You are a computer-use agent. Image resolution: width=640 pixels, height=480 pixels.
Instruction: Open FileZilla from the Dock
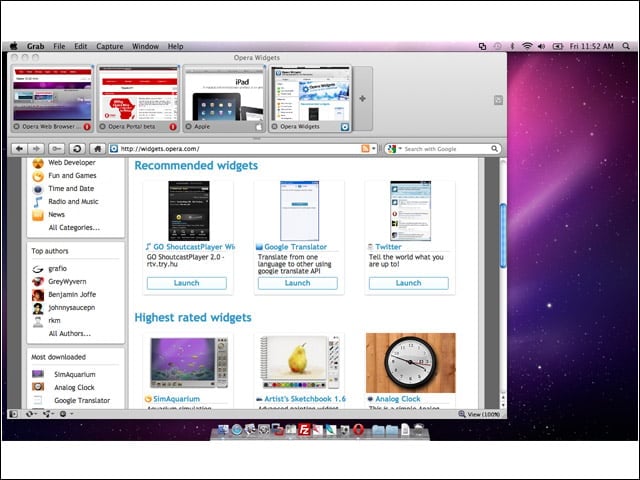304,430
